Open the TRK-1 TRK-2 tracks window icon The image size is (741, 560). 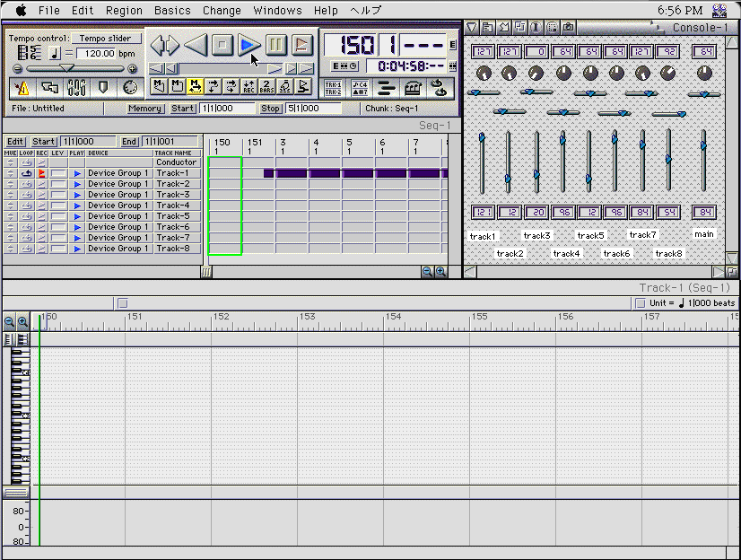click(333, 87)
